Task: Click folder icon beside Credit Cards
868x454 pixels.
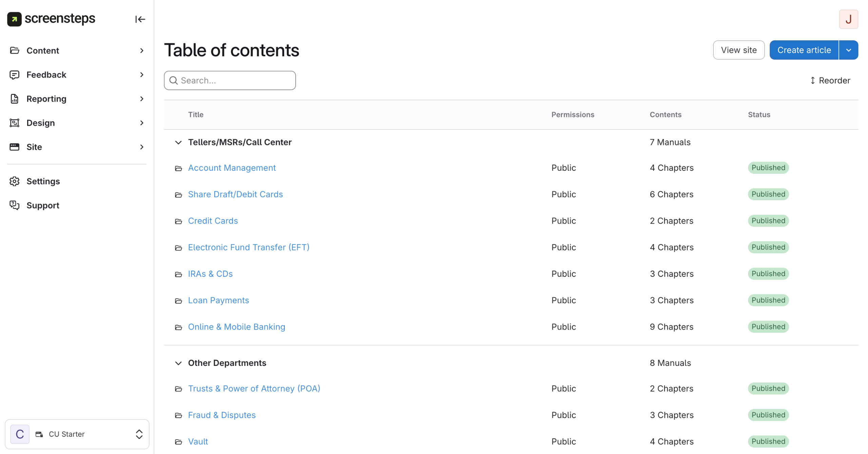Action: (x=178, y=221)
